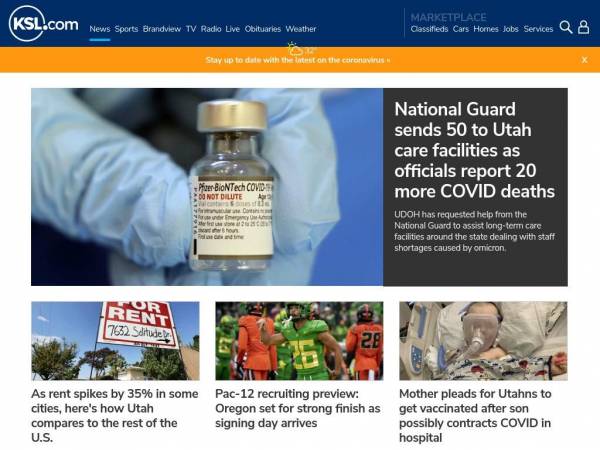Viewport: 600px width, 450px height.
Task: Open the National Guard COVID headline
Action: click(x=474, y=150)
